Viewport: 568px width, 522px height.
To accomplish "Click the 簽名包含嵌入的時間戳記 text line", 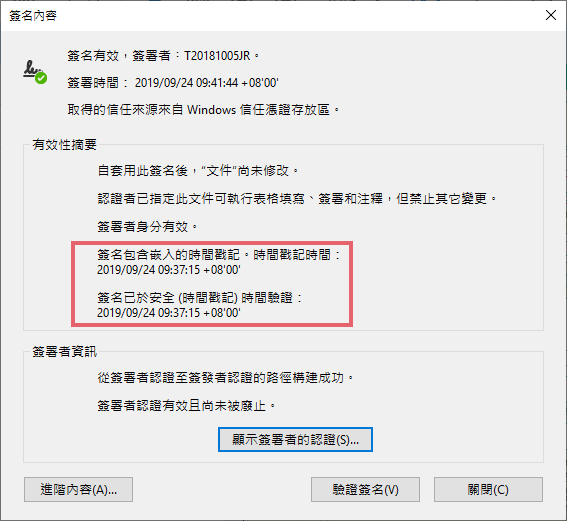I will pyautogui.click(x=219, y=255).
